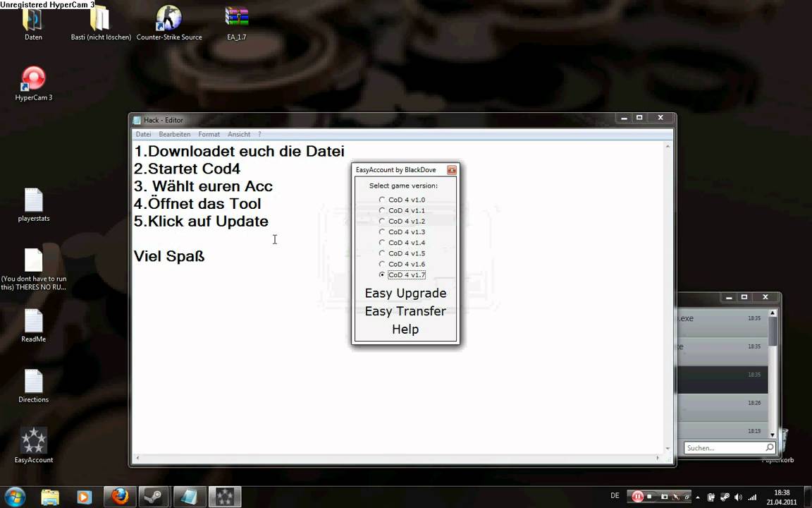Select CoD 4 v1.6 radio button
This screenshot has width=812, height=508.
[x=381, y=265]
